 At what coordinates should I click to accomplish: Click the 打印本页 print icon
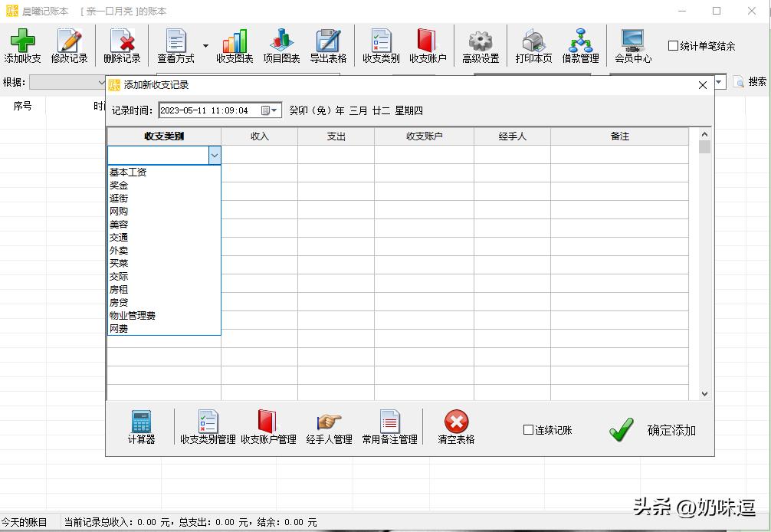point(533,44)
